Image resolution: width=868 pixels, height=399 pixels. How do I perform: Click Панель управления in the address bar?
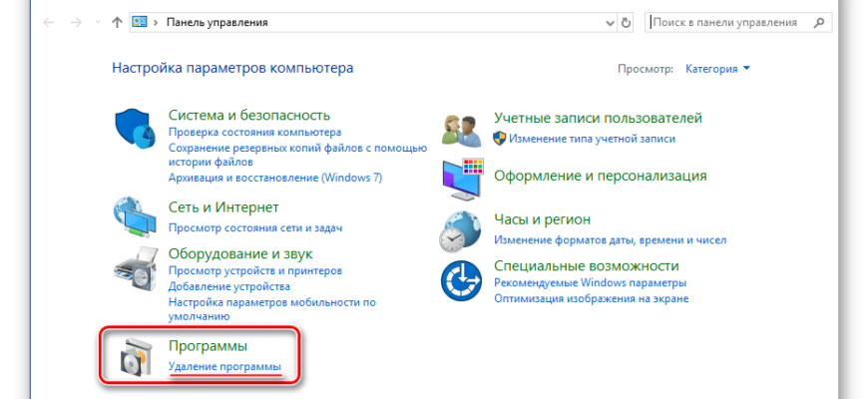point(217,23)
